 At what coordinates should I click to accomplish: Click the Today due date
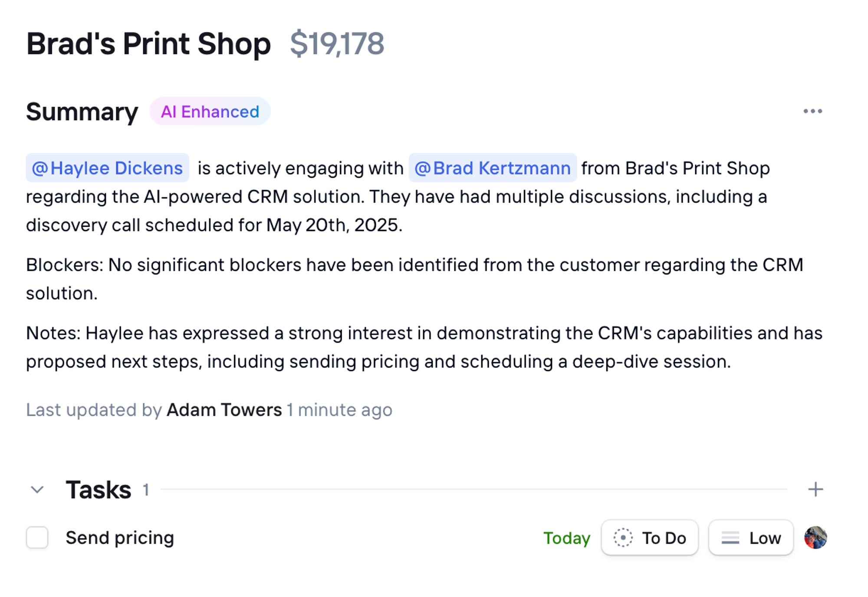click(567, 538)
